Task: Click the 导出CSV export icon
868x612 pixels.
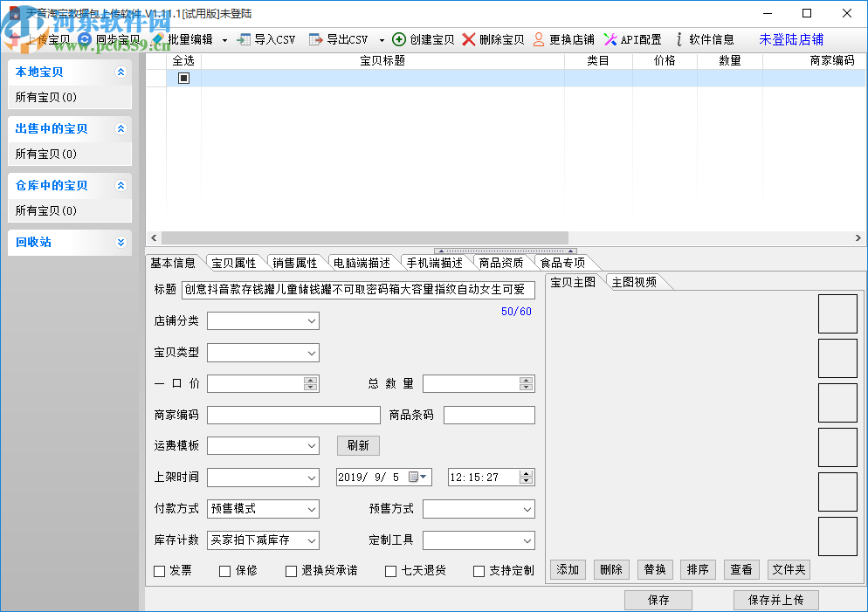Action: coord(315,39)
